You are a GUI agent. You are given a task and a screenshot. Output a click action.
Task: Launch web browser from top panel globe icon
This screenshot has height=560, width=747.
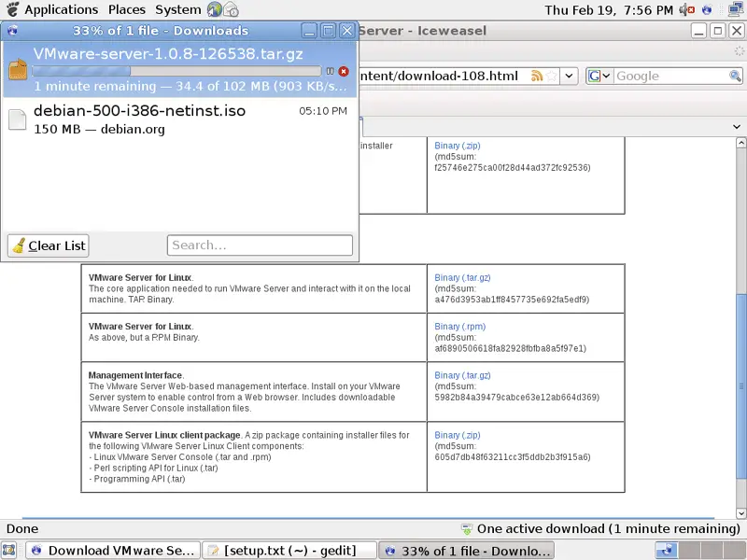pos(215,9)
